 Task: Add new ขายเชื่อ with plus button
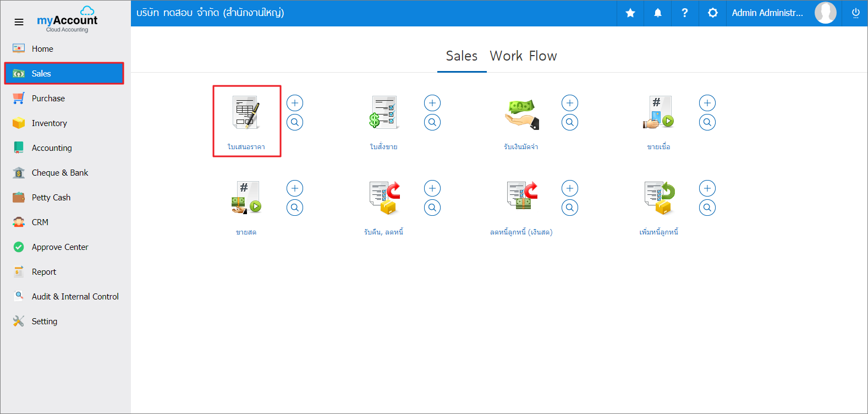coord(707,103)
